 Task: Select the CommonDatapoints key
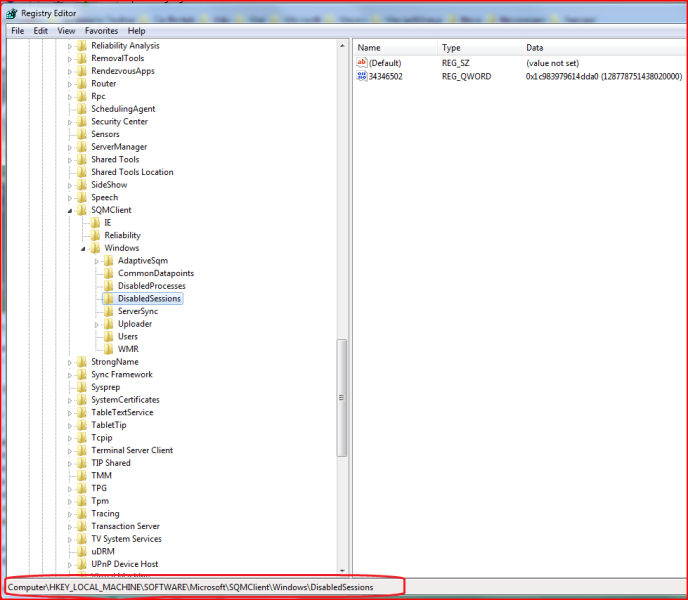156,273
